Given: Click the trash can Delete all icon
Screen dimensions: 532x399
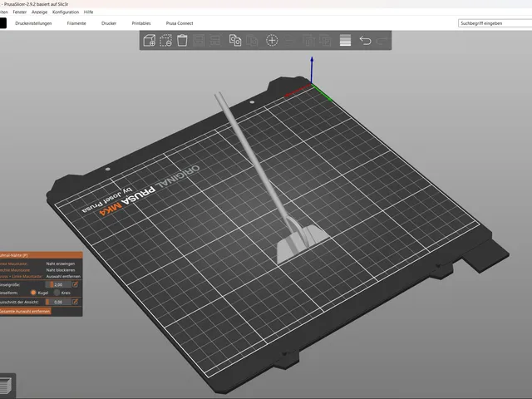Looking at the screenshot, I should (x=182, y=41).
